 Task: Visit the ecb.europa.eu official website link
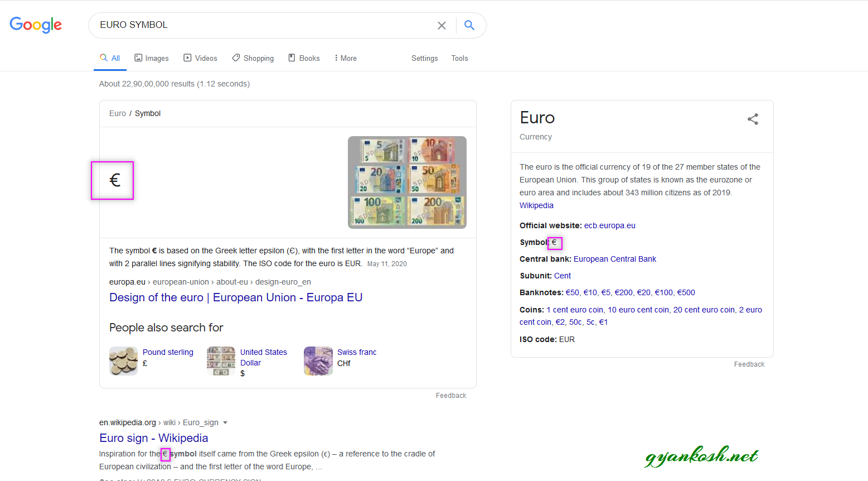coord(610,225)
